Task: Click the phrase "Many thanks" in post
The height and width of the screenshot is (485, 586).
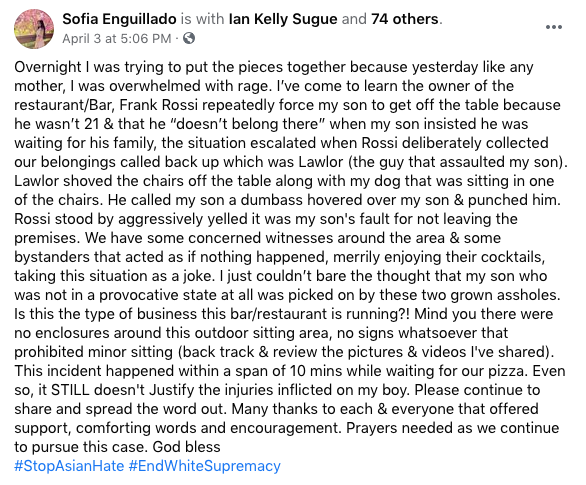Action: [x=277, y=409]
